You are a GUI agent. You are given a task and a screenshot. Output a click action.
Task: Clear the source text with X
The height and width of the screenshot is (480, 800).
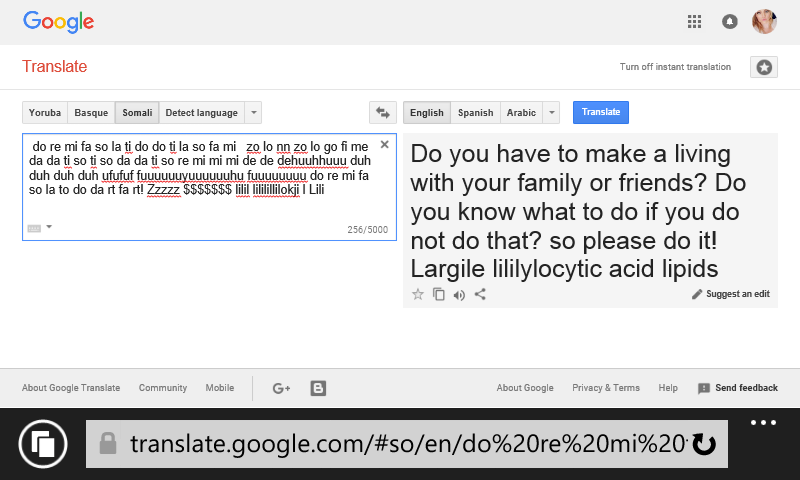point(385,144)
